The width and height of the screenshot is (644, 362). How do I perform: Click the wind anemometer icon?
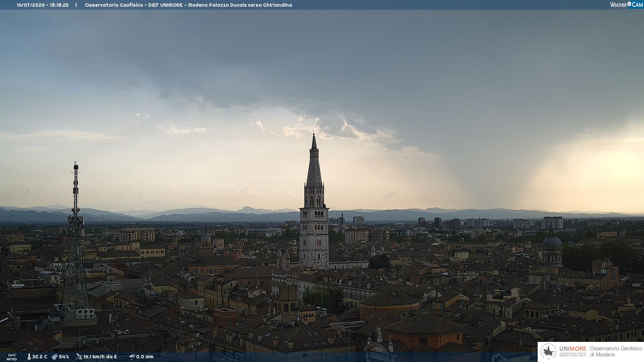[x=79, y=357]
